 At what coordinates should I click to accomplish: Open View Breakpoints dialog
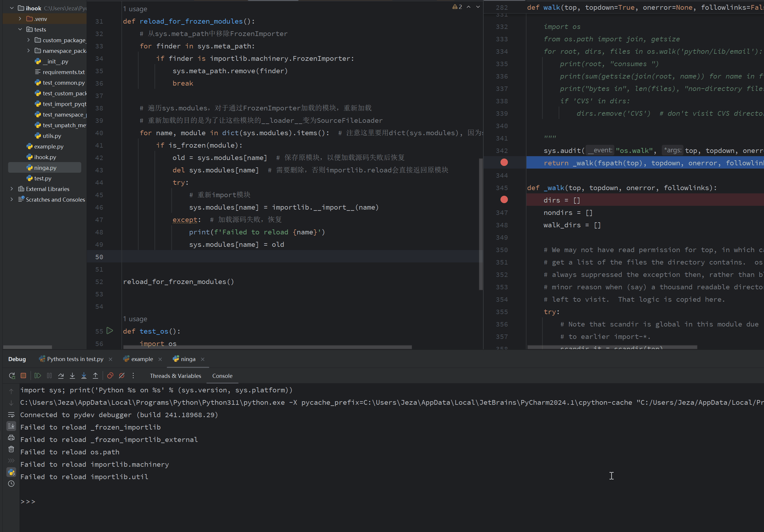point(110,376)
